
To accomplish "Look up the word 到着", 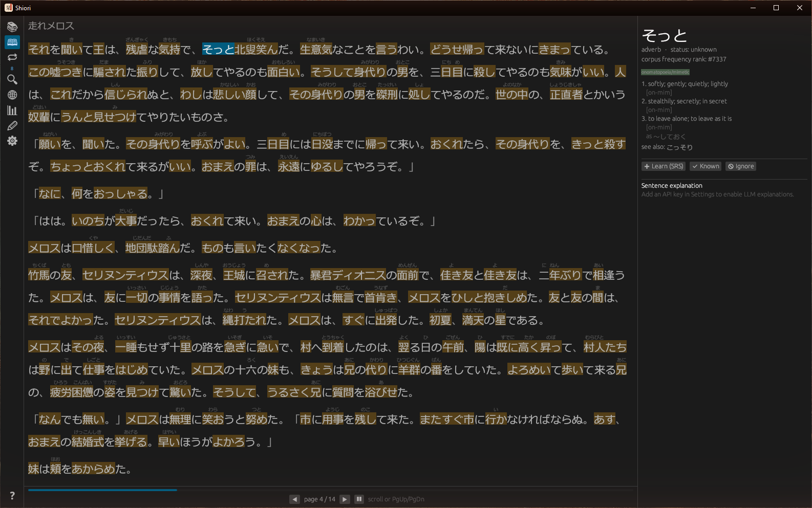I will (333, 347).
